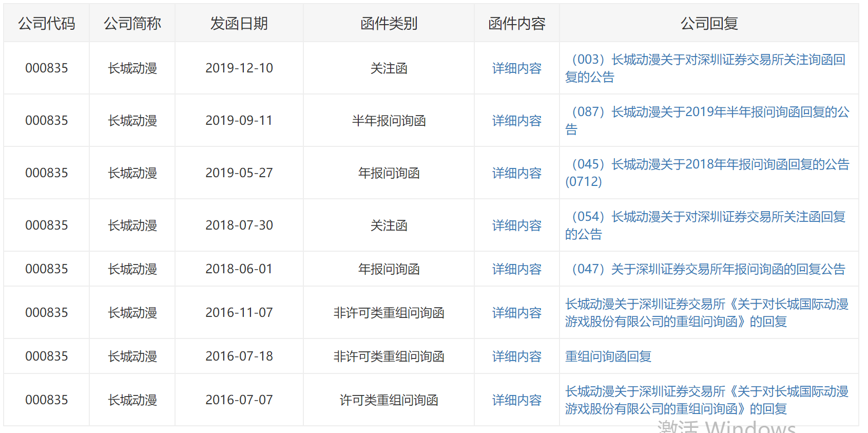Screen dimensions: 868x433
Task: Select code 000835 in the 2016-11-07 row
Action: pyautogui.click(x=47, y=313)
